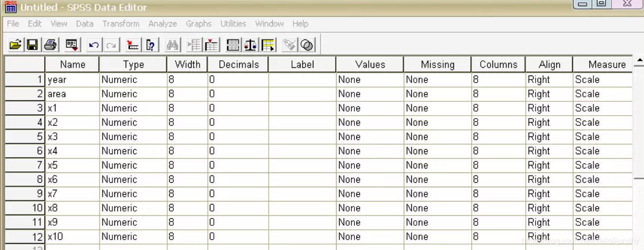
Task: Open the File menu
Action: [13, 24]
